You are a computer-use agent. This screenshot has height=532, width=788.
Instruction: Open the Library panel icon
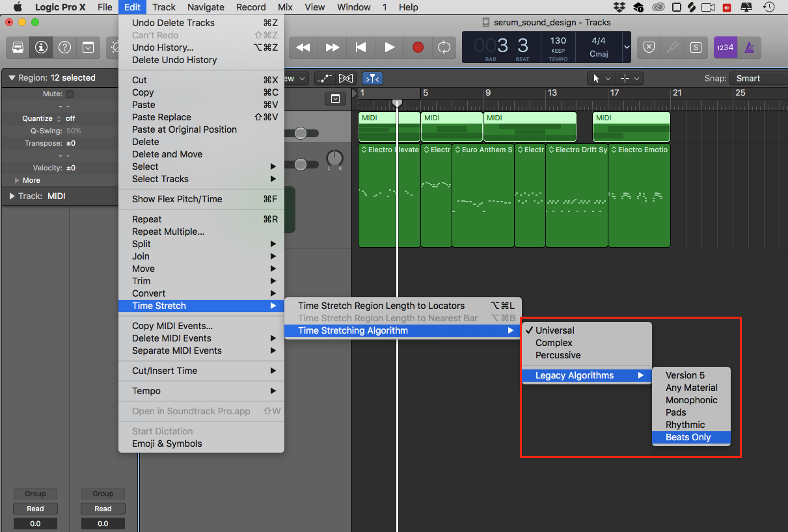[18, 47]
